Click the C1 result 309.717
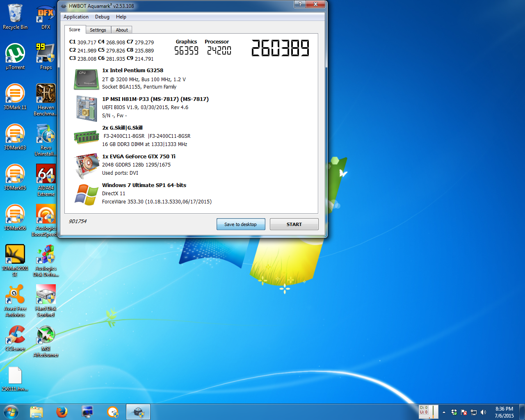525x420 pixels. click(87, 42)
